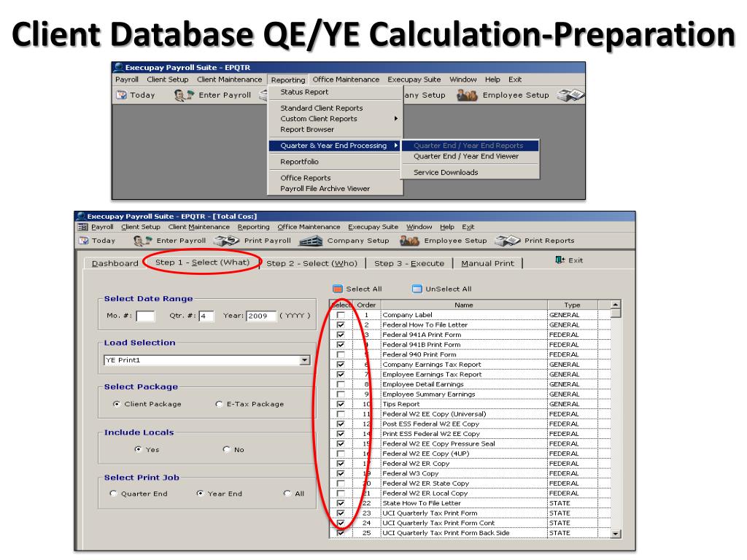The image size is (747, 560).
Task: Choose Service Downloads menu entry
Action: click(446, 172)
